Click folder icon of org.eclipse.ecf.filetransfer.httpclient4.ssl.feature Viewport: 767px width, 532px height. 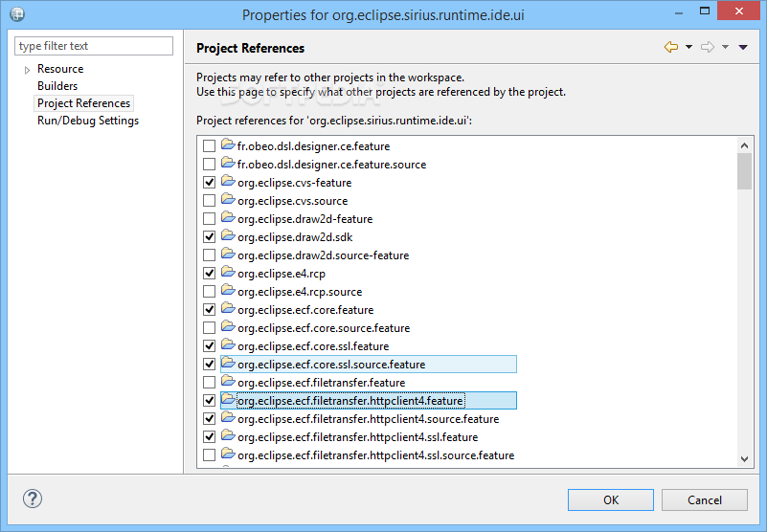228,434
